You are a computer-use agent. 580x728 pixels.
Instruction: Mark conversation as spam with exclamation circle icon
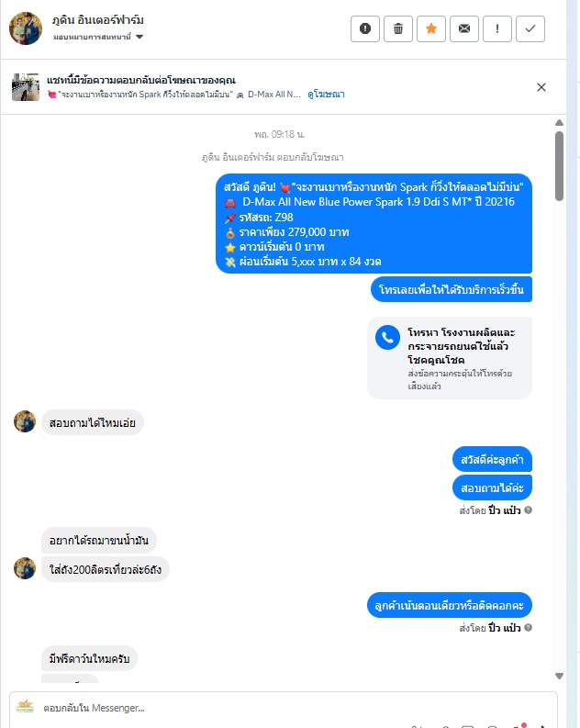[x=365, y=28]
